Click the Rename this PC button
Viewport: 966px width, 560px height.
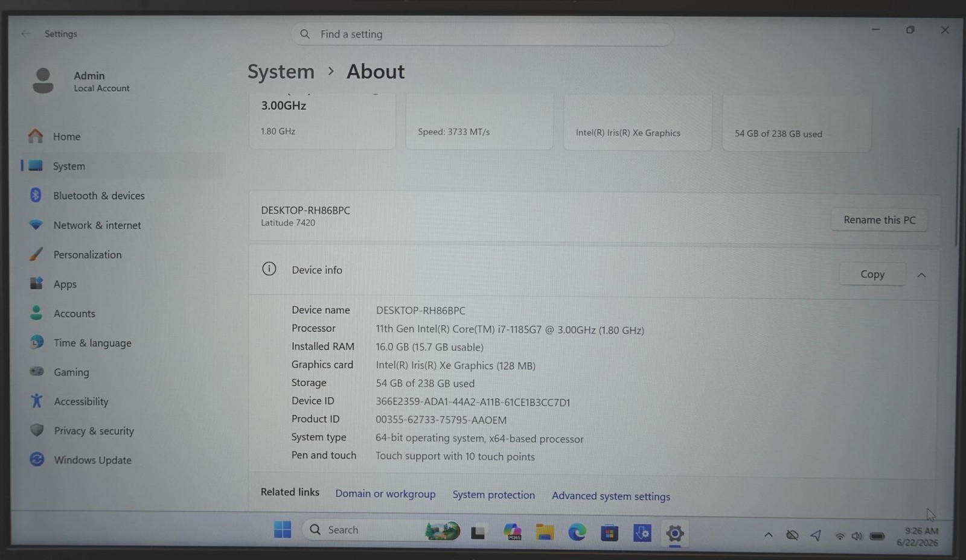click(x=879, y=220)
